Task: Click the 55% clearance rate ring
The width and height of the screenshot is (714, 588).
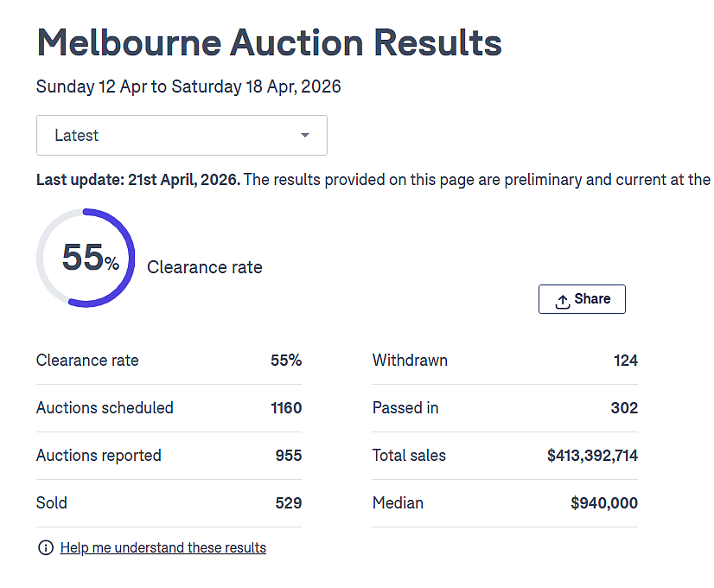Action: click(86, 258)
